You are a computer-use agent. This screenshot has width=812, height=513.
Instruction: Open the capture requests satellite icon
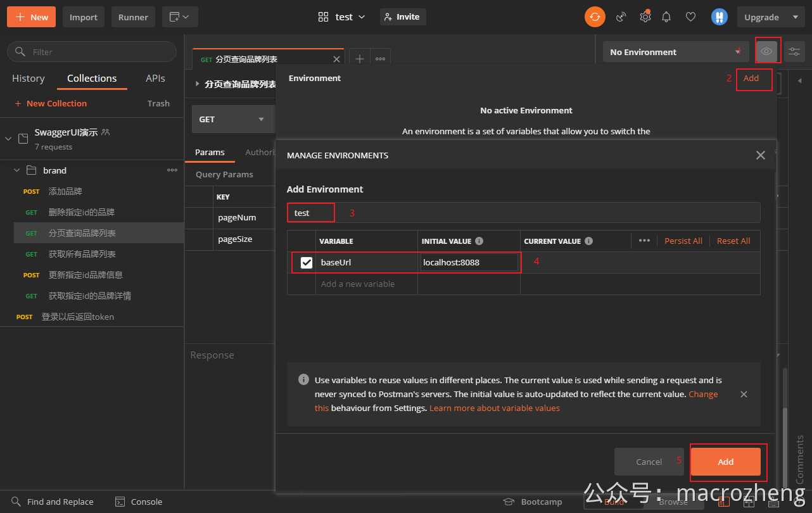621,17
